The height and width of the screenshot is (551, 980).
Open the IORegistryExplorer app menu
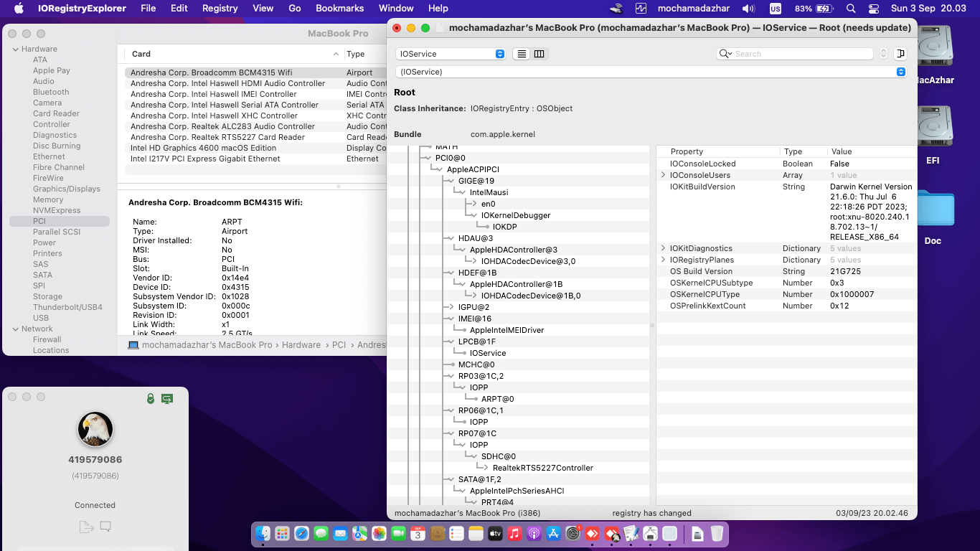tap(83, 9)
